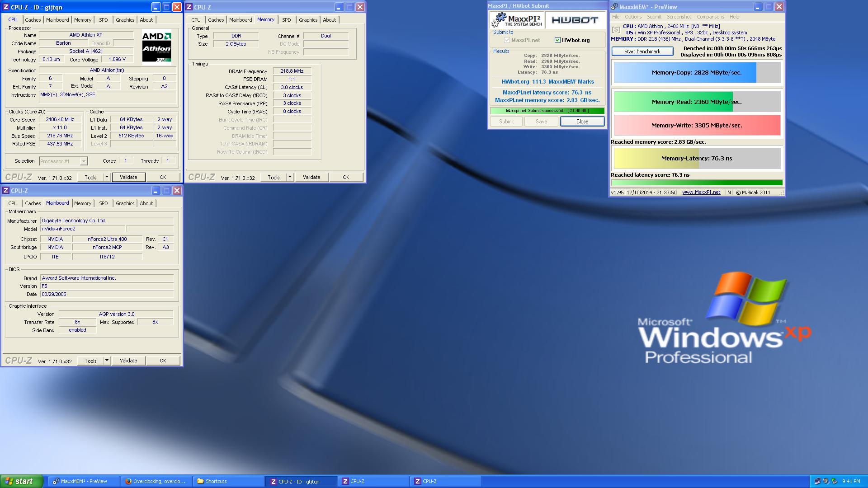Click Start benchmark button
Screen dimensions: 868x488
pos(642,52)
